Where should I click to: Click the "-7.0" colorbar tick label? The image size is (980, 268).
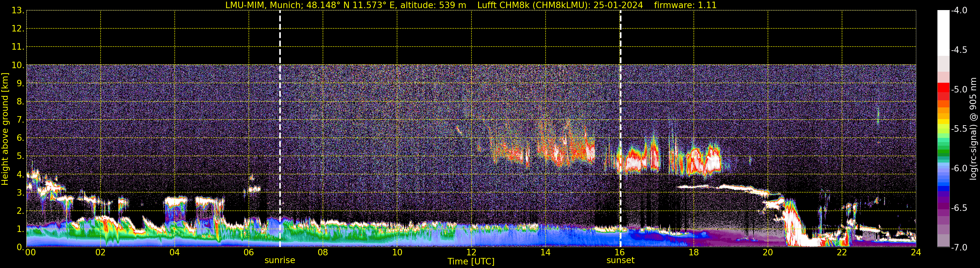[959, 248]
